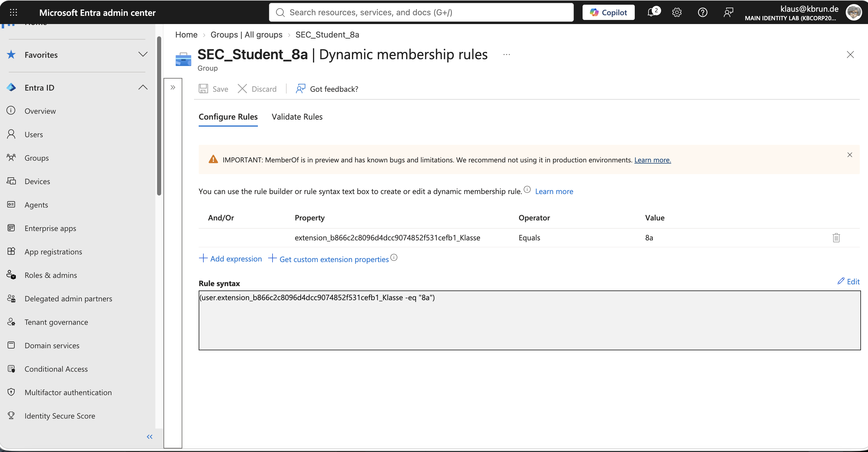Add a new expression to the rule
Image resolution: width=868 pixels, height=452 pixels.
point(230,259)
